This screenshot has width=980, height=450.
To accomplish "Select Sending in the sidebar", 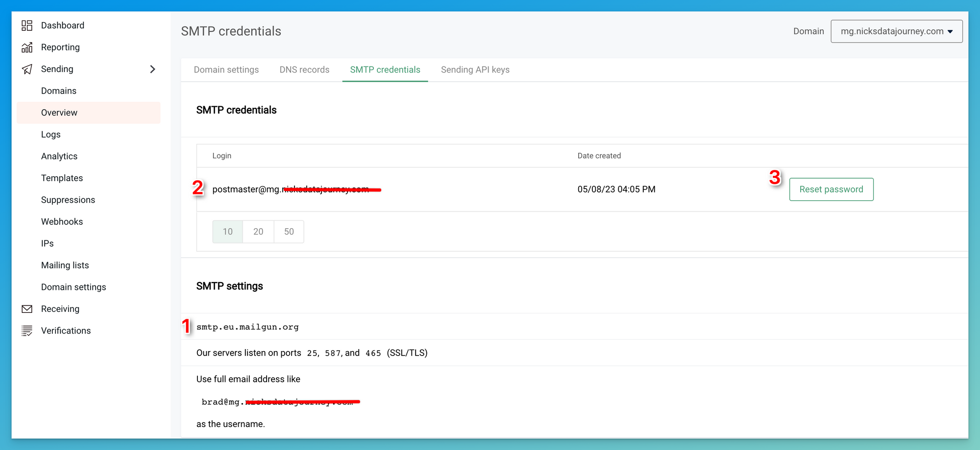I will pos(57,69).
